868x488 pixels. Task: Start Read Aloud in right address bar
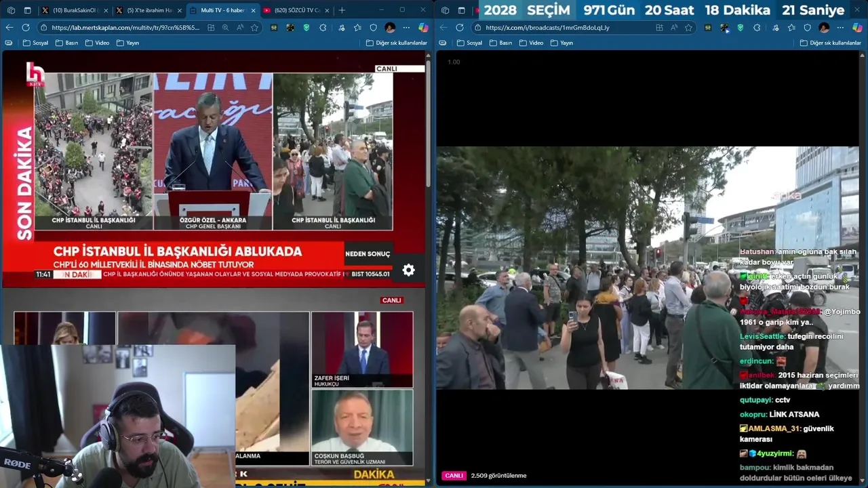pyautogui.click(x=674, y=28)
